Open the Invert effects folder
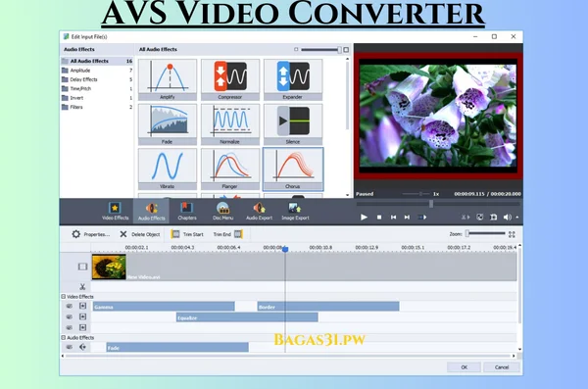The height and width of the screenshot is (389, 588). click(97, 98)
